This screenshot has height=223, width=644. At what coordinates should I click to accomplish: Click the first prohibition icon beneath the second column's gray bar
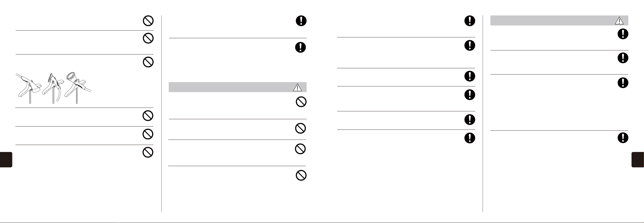(x=301, y=102)
